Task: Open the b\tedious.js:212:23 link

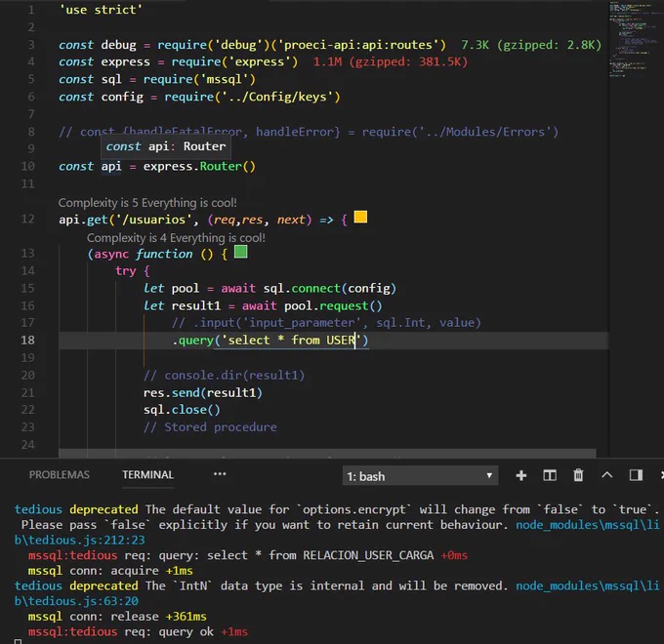Action: (80, 540)
